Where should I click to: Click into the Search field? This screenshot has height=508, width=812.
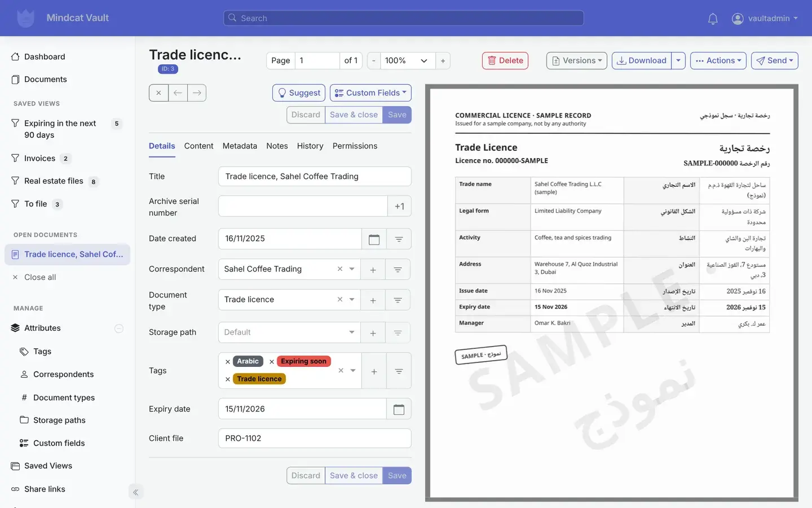[x=404, y=18]
